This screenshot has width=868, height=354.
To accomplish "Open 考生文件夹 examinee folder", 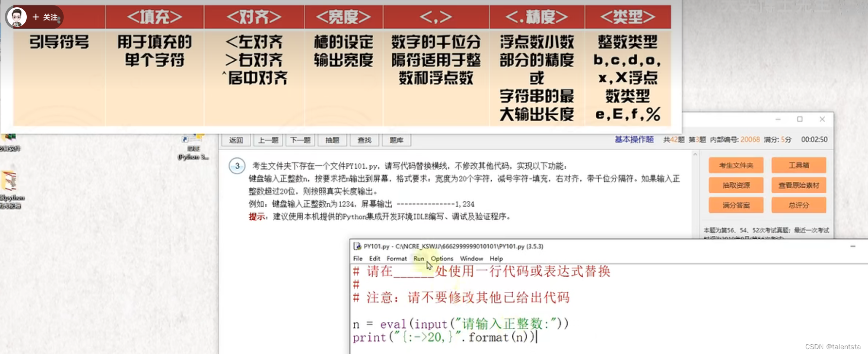I will 736,165.
